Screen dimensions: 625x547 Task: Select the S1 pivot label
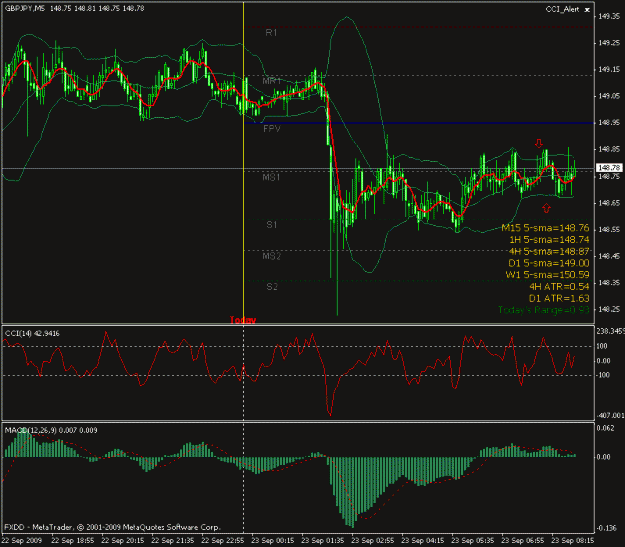tap(271, 225)
